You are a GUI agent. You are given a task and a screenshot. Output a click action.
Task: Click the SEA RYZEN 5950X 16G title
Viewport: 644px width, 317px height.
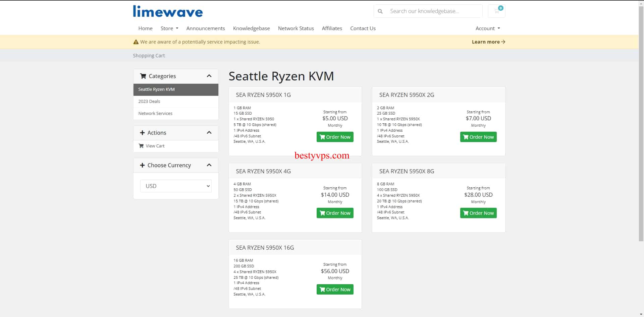coord(265,248)
